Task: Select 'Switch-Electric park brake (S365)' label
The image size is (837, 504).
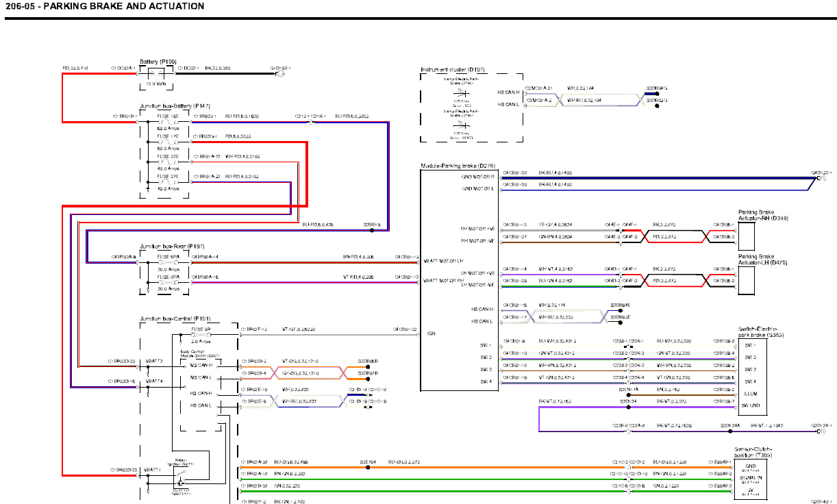Action: click(762, 332)
